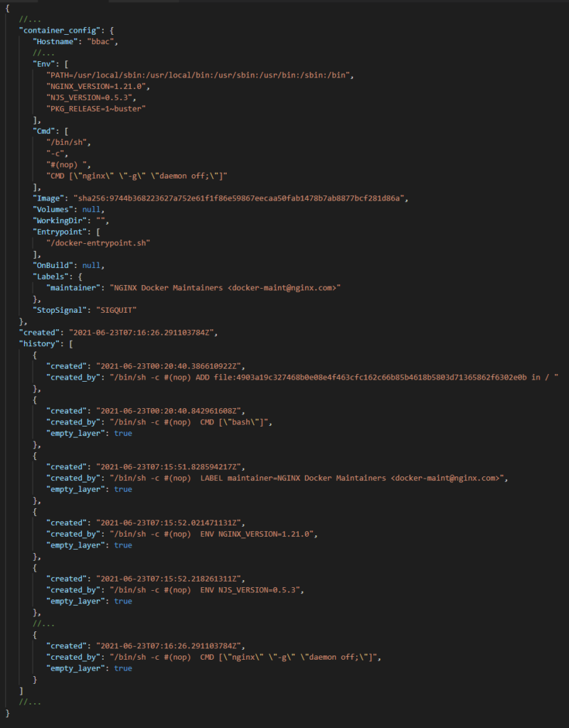Click the "StopSignal" value SIGQUIT
The image size is (569, 728).
[119, 310]
